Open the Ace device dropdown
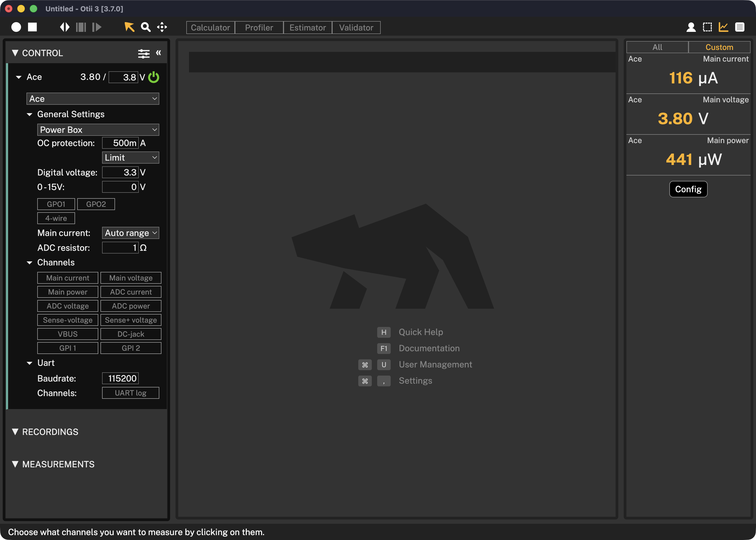The width and height of the screenshot is (756, 540). pyautogui.click(x=93, y=99)
